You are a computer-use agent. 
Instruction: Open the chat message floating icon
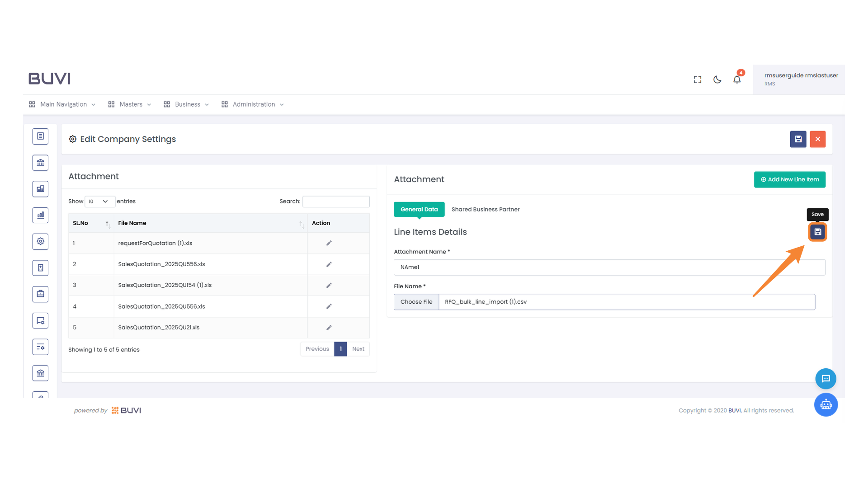[x=826, y=379]
